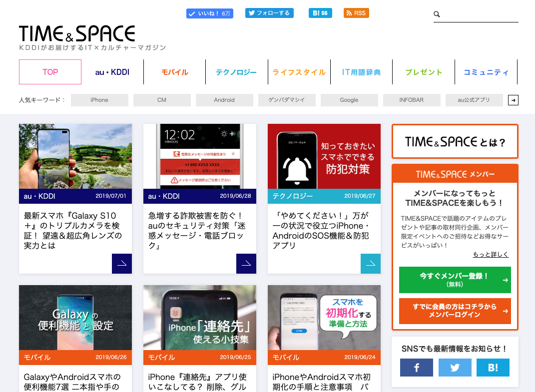Open the Facebook icon under SNS section

pyautogui.click(x=416, y=368)
